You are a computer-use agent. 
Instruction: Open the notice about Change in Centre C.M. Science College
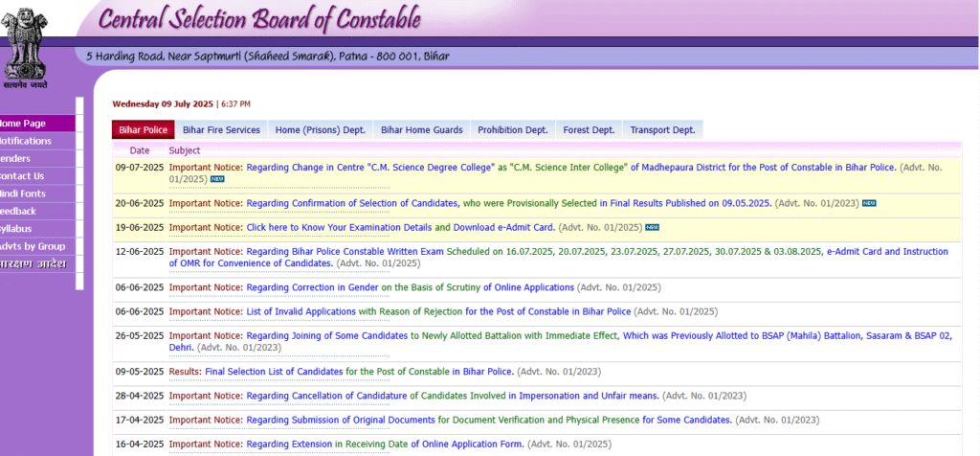click(x=571, y=168)
